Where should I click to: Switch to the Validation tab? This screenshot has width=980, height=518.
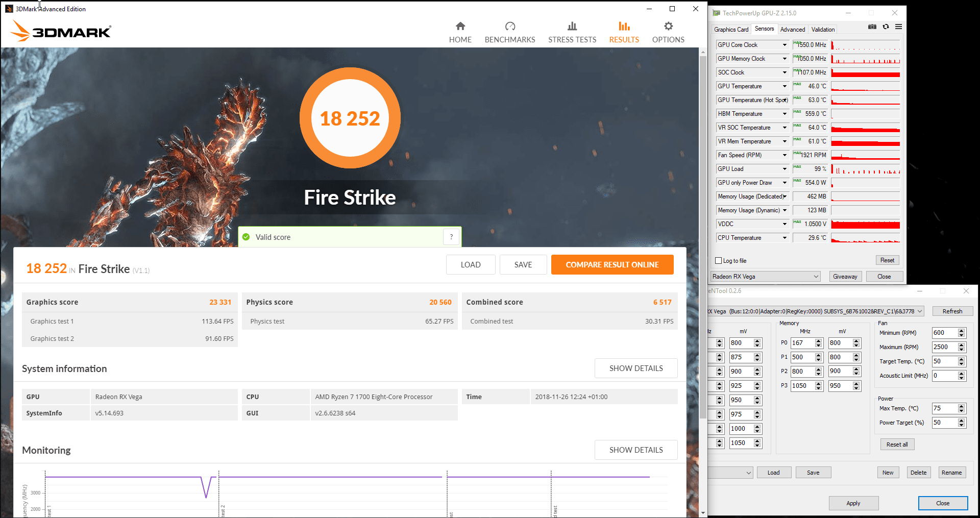pos(823,30)
